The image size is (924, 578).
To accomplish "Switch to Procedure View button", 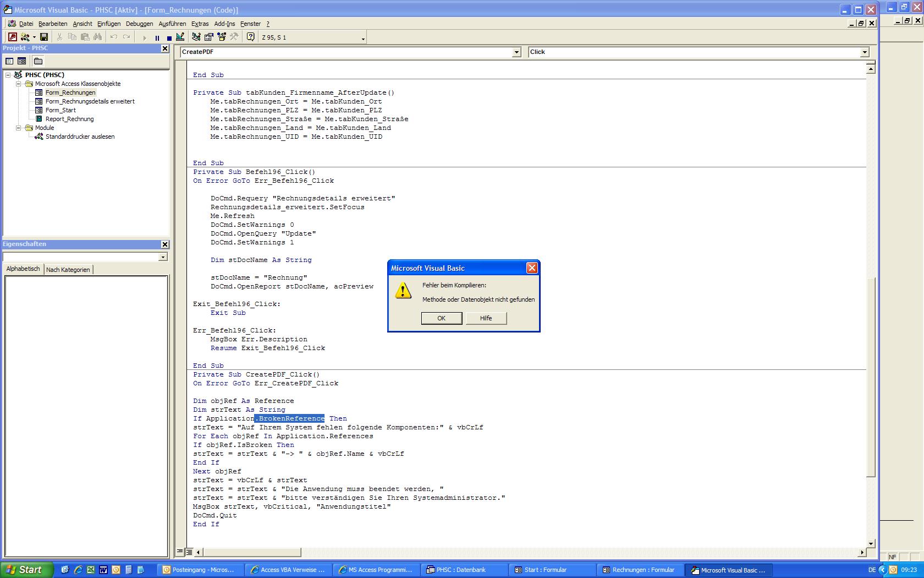I will (180, 552).
